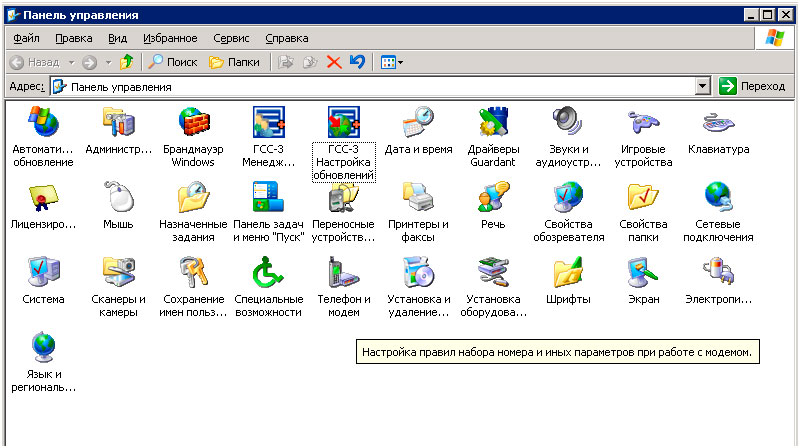
Task: Open the Вид menu
Action: click(117, 38)
